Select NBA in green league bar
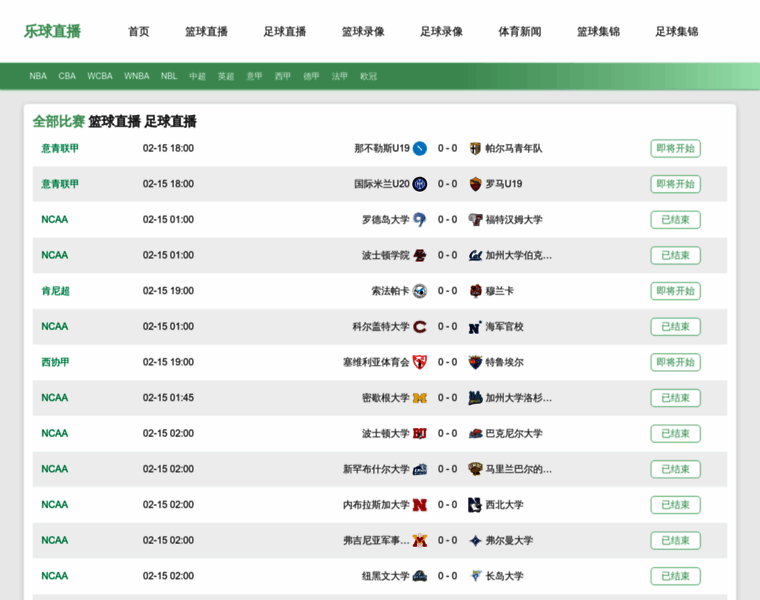760x600 pixels. (38, 76)
